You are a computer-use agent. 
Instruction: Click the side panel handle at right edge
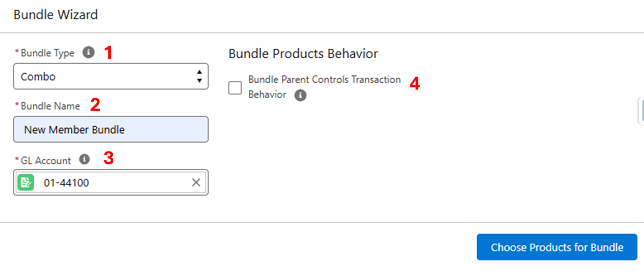[x=641, y=110]
